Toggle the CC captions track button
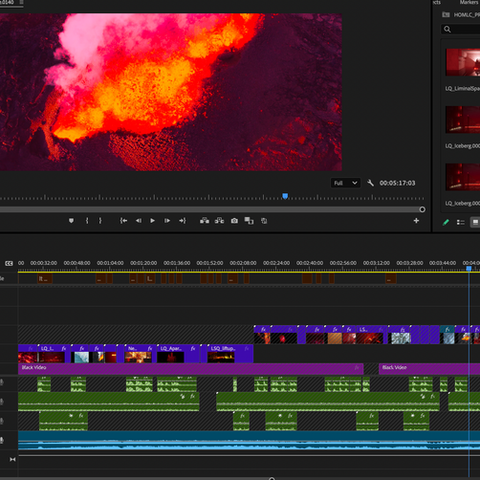The width and height of the screenshot is (480, 480). (x=9, y=263)
